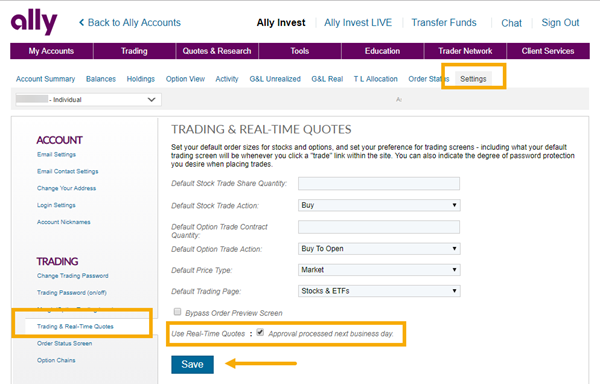This screenshot has height=384, width=600.
Task: Open Tools menu
Action: click(300, 51)
